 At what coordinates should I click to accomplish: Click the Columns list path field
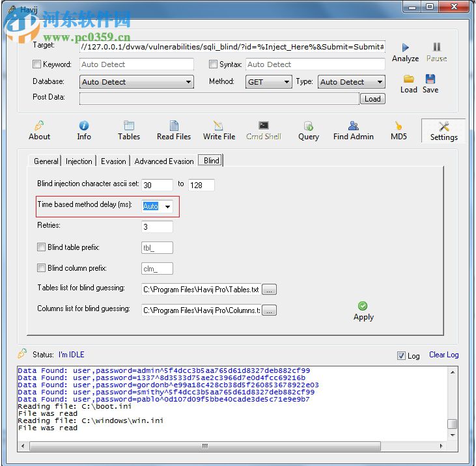coord(201,310)
